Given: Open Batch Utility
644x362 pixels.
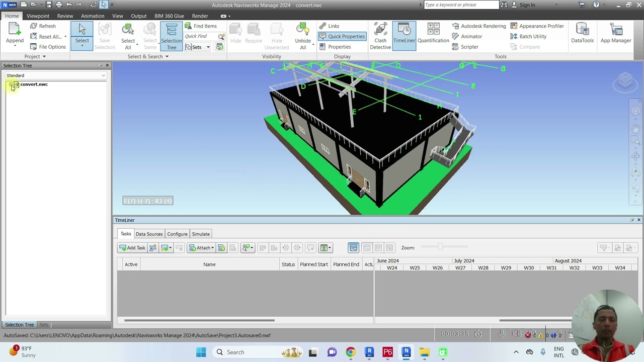Looking at the screenshot, I should [528, 37].
